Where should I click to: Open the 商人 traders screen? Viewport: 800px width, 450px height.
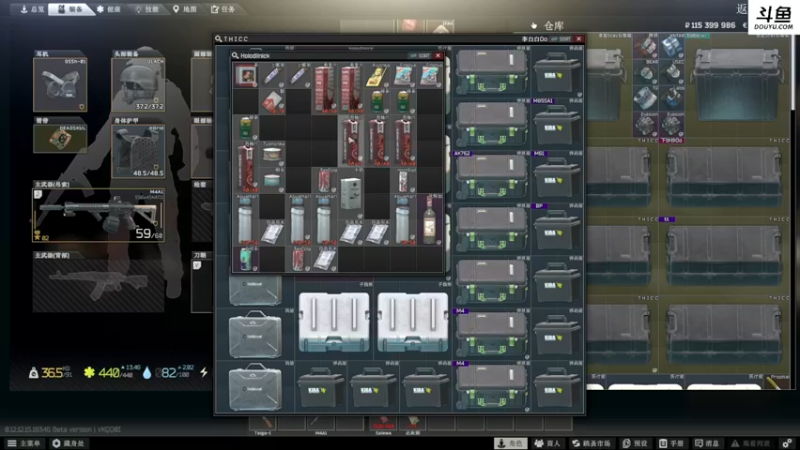pos(547,443)
